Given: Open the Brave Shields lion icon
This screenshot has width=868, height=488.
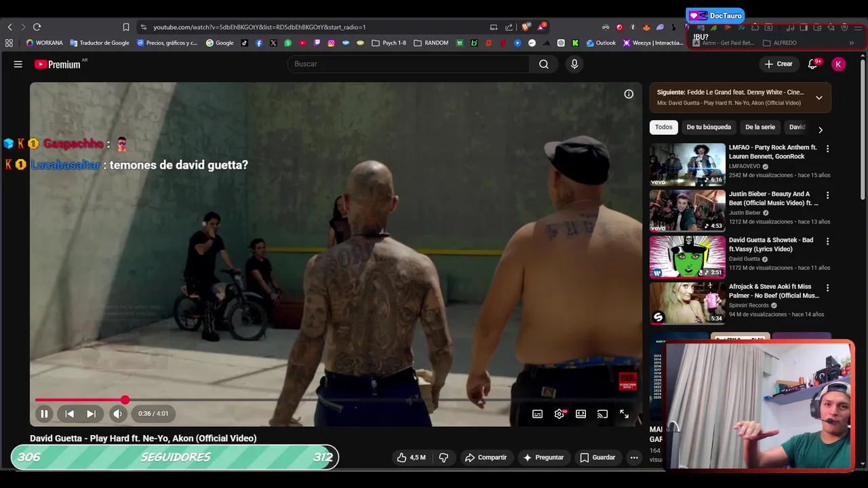Looking at the screenshot, I should point(526,27).
